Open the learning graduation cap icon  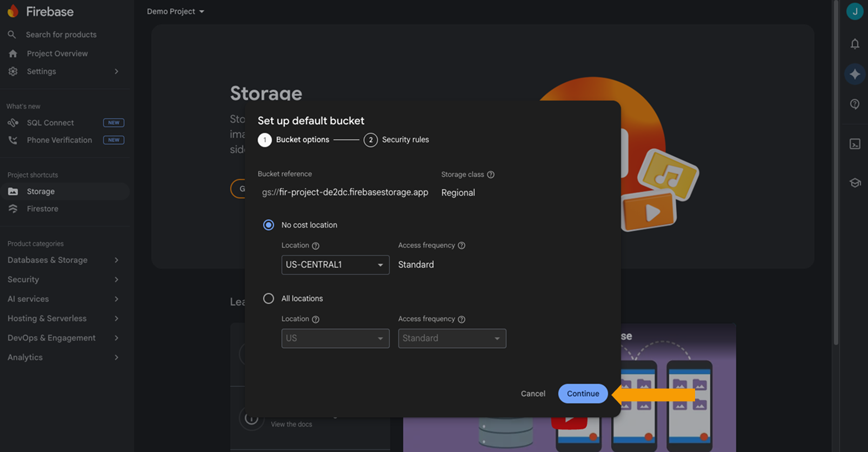pyautogui.click(x=854, y=183)
